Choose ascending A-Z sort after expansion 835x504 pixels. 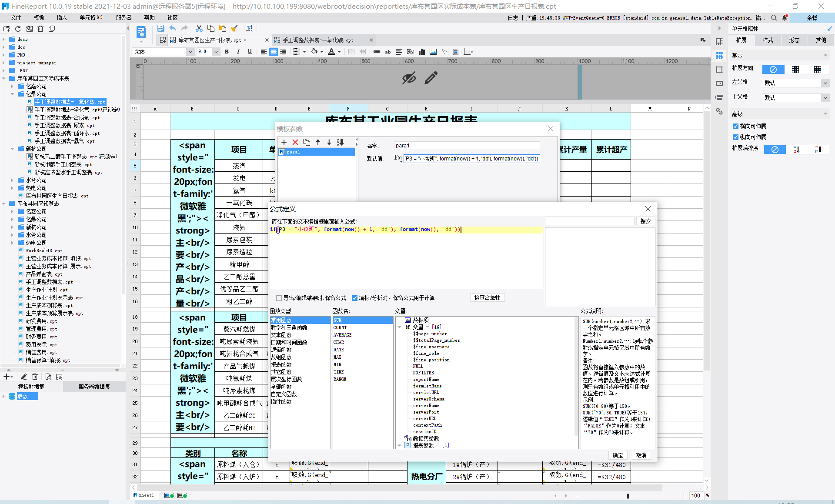796,150
